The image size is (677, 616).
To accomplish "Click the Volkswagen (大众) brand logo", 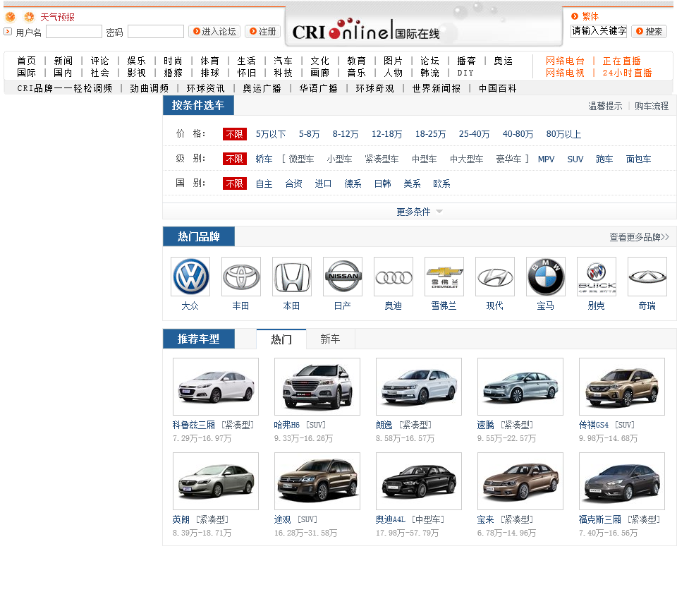I will click(190, 277).
